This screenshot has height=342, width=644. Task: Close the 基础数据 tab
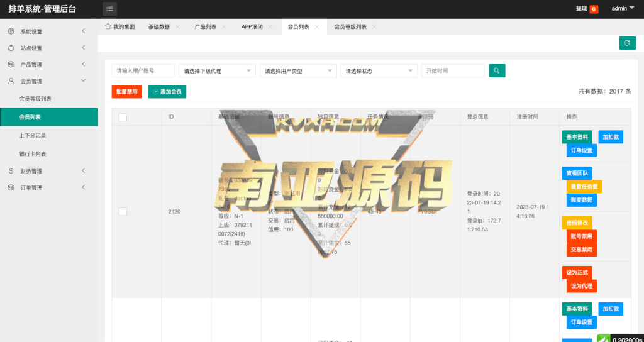pos(177,26)
